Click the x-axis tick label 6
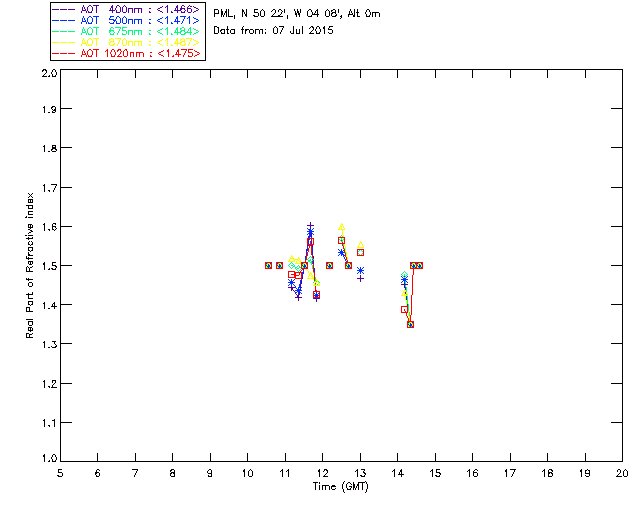The image size is (640, 512). pyautogui.click(x=98, y=474)
